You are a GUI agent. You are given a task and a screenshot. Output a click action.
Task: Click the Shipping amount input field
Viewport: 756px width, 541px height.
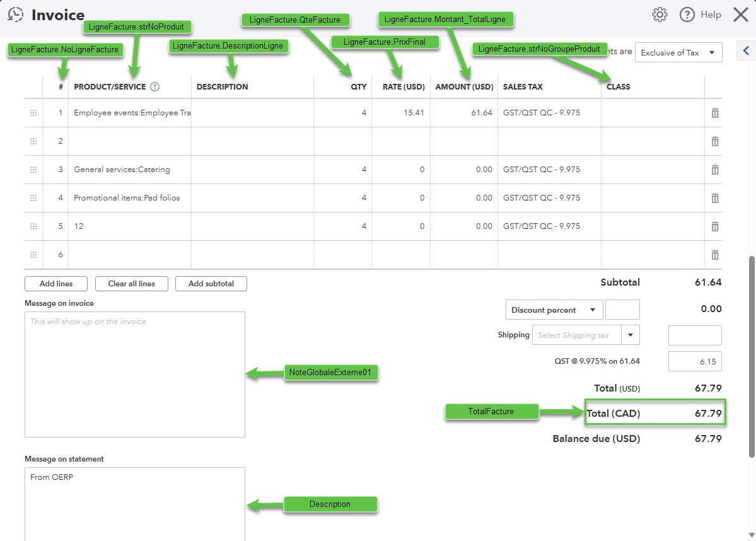click(x=694, y=335)
